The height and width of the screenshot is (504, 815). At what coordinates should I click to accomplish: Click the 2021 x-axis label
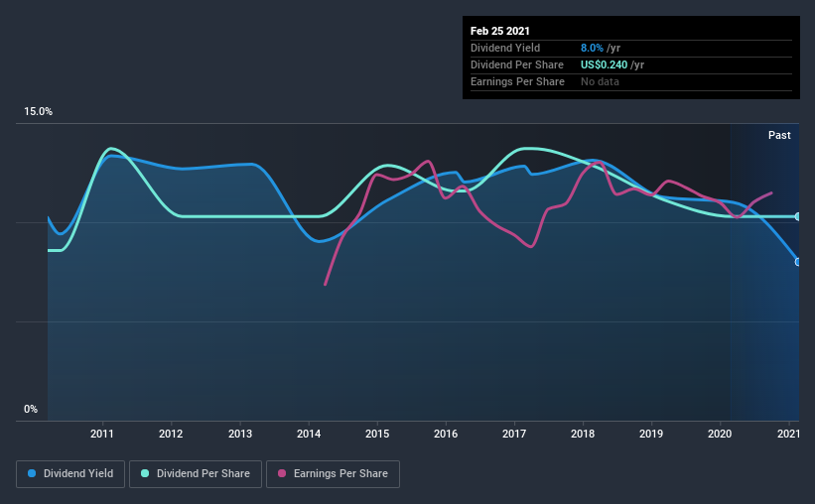pos(788,434)
